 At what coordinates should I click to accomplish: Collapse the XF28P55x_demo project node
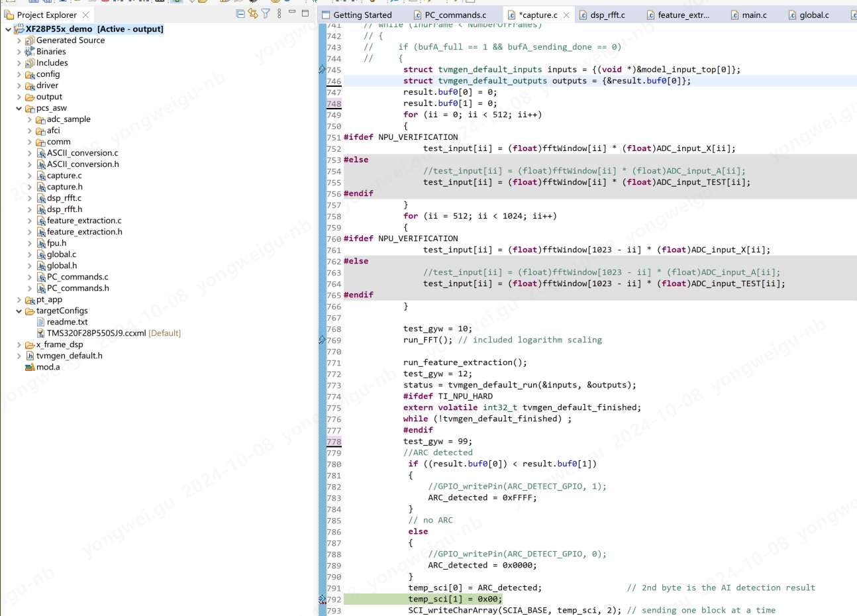[x=8, y=29]
